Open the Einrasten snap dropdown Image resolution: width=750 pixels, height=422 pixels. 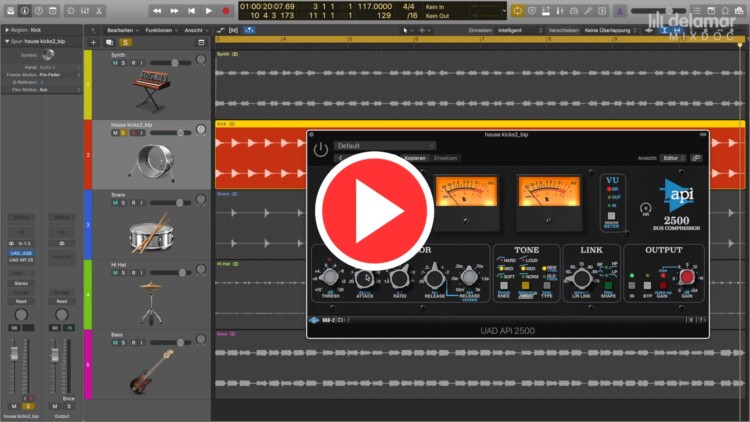click(x=520, y=30)
